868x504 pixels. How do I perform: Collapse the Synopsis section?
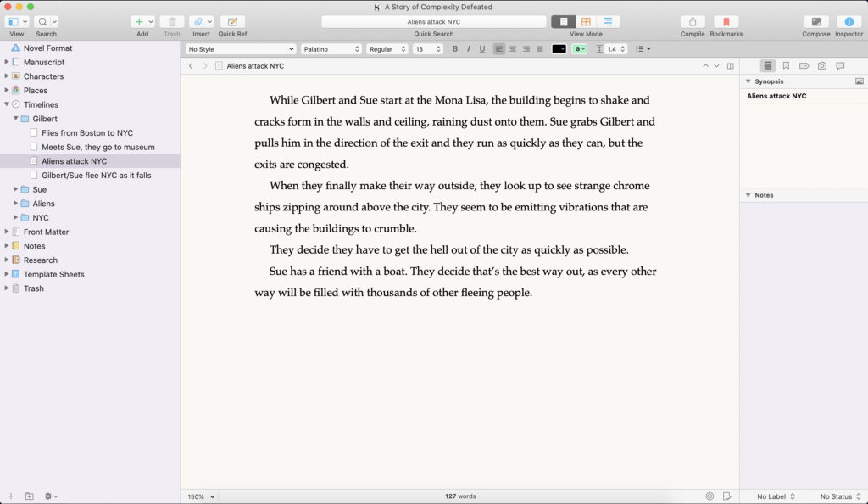click(748, 81)
